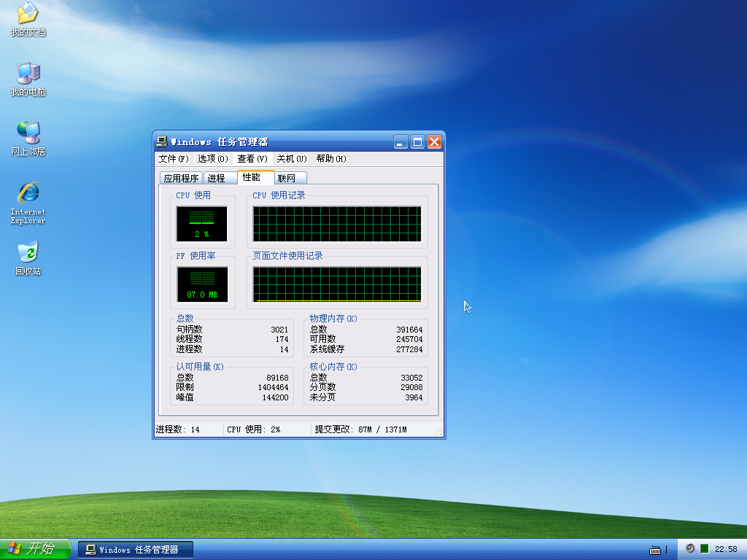Click the 进程数 value 14 in 总数 group

(285, 349)
